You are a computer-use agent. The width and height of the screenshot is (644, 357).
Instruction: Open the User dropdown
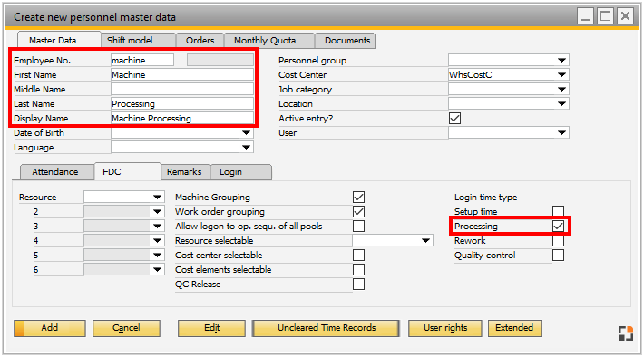pos(561,132)
